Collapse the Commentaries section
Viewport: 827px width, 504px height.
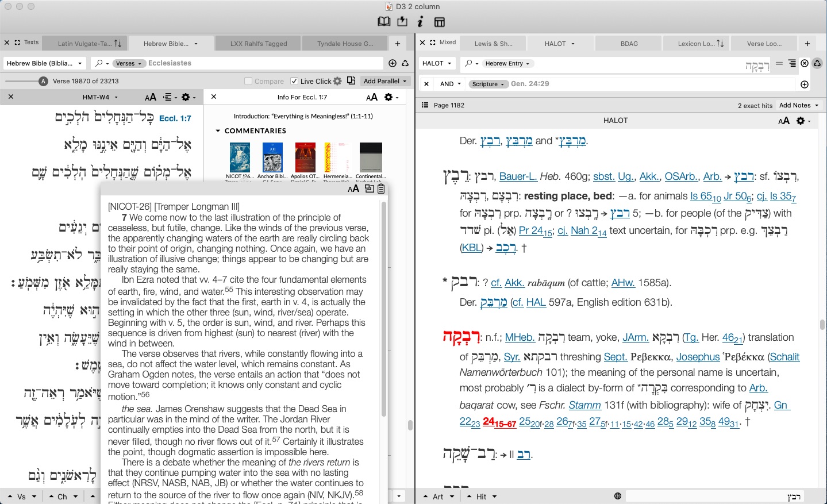tap(218, 131)
